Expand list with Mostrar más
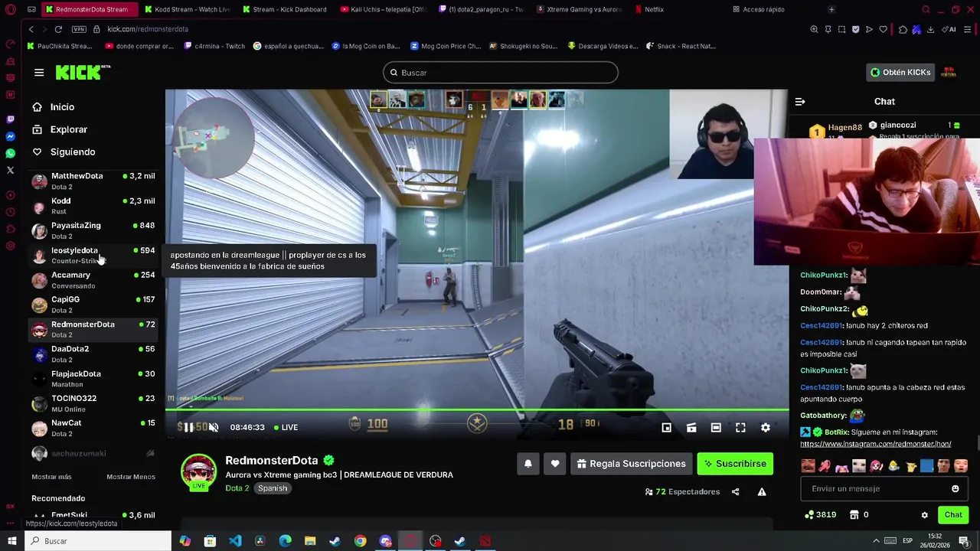Image resolution: width=980 pixels, height=551 pixels. click(x=51, y=477)
